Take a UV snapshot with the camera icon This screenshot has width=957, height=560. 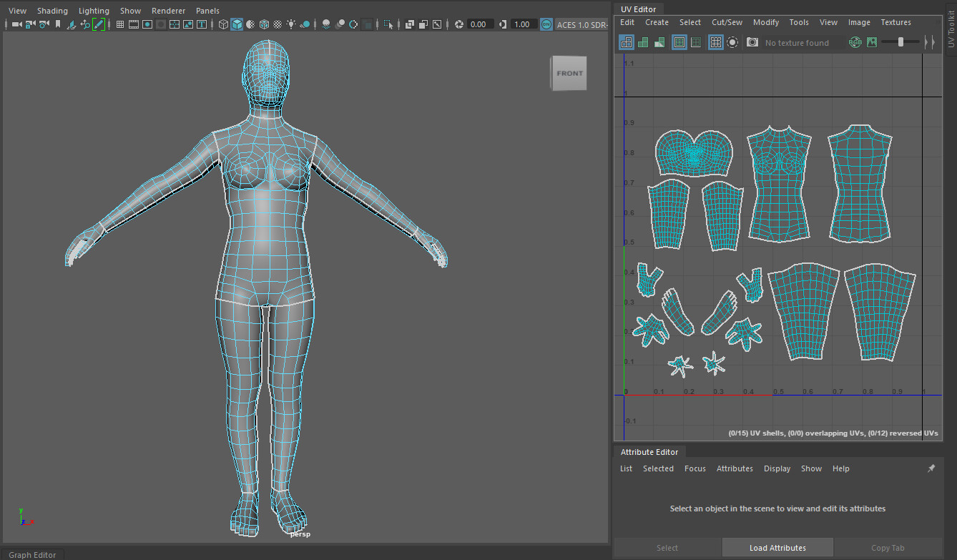click(x=752, y=42)
